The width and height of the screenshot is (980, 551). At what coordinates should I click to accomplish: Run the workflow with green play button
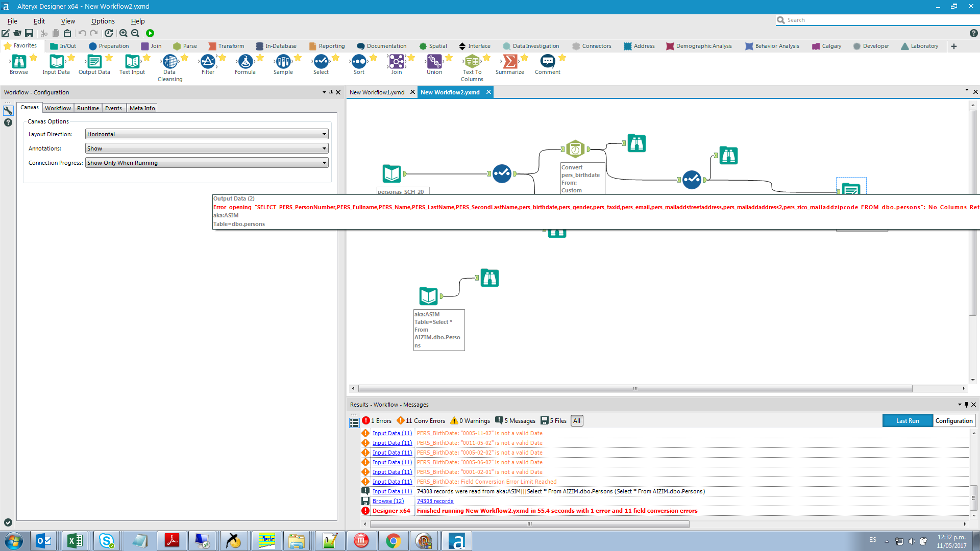(x=150, y=33)
